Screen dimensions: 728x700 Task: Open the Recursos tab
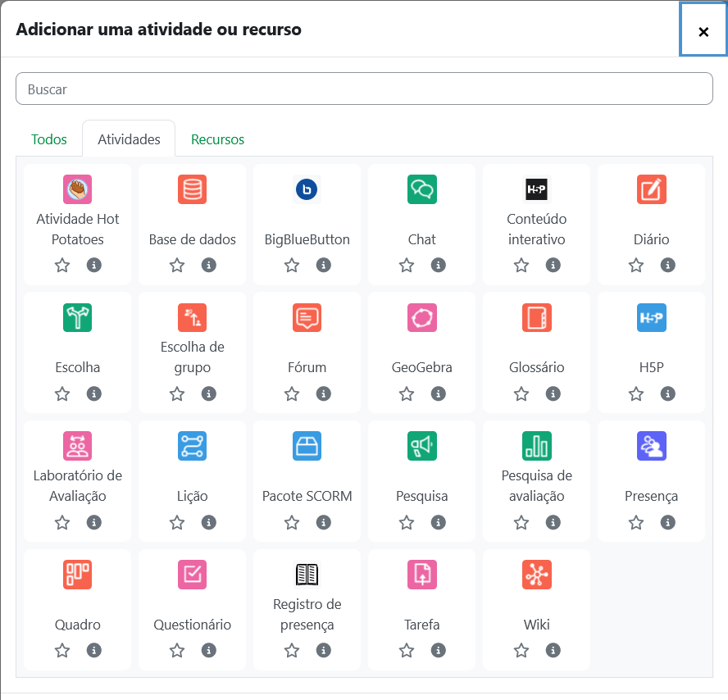pos(217,139)
